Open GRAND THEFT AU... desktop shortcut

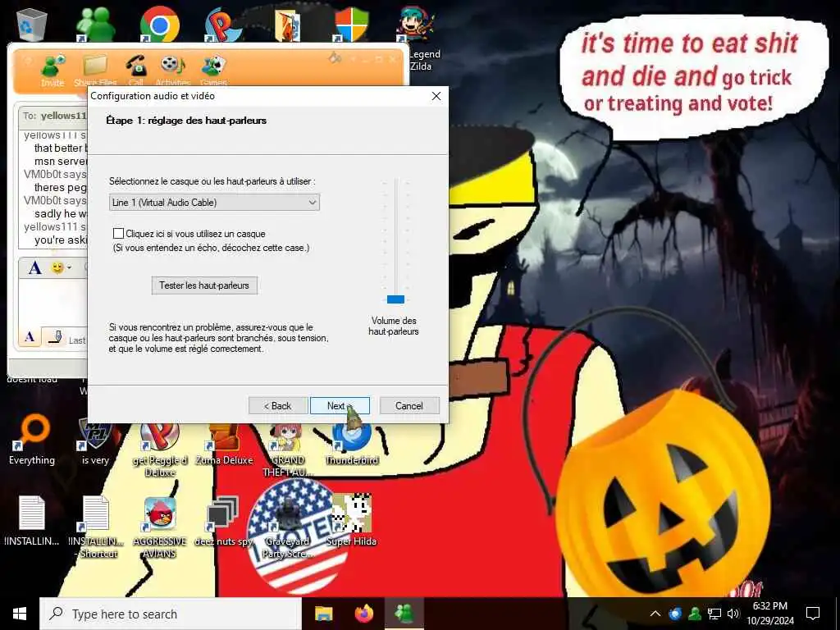tap(288, 450)
